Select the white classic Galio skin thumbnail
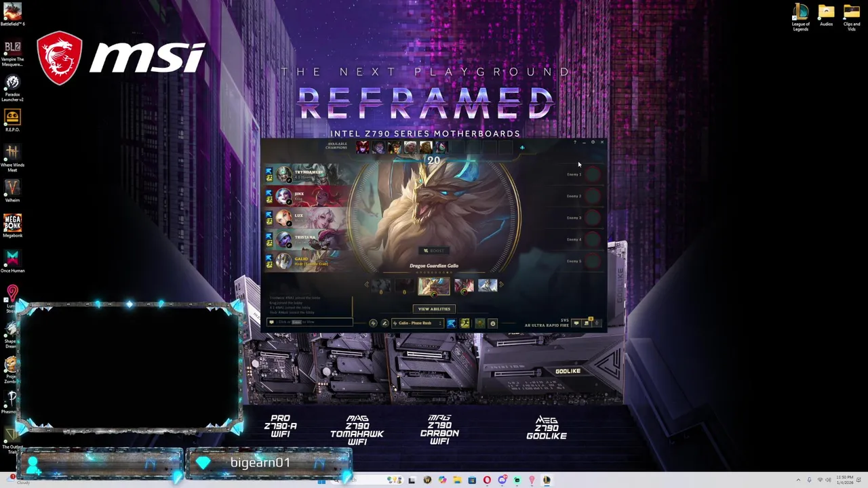Image resolution: width=868 pixels, height=488 pixels. 488,285
